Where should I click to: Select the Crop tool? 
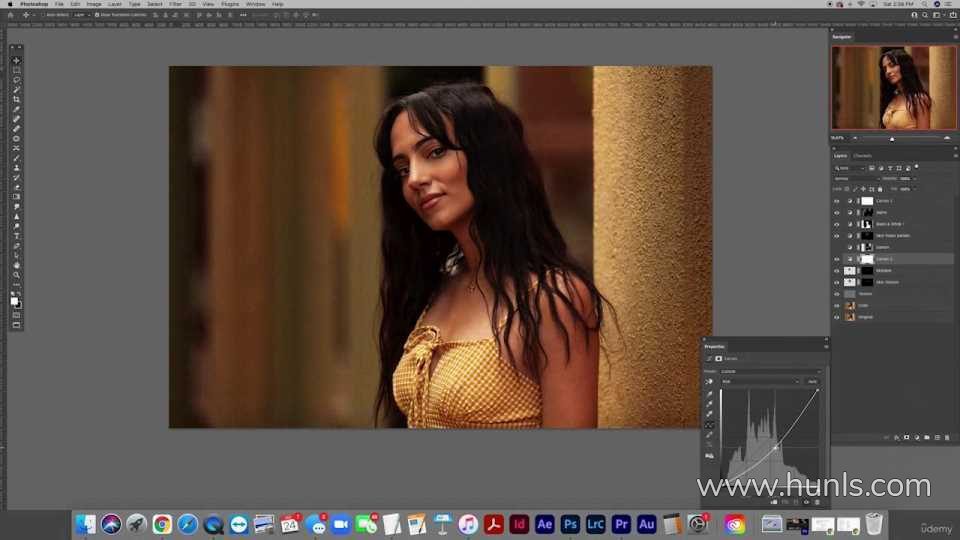[16, 100]
